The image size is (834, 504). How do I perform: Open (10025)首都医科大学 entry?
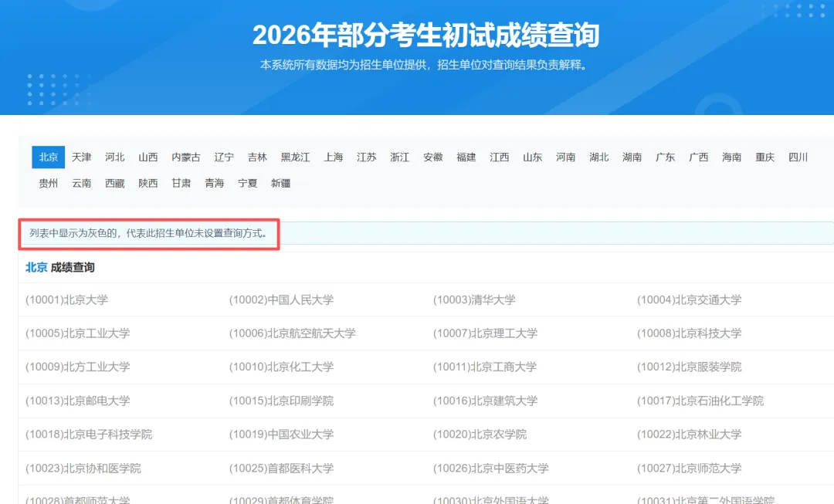coord(281,468)
